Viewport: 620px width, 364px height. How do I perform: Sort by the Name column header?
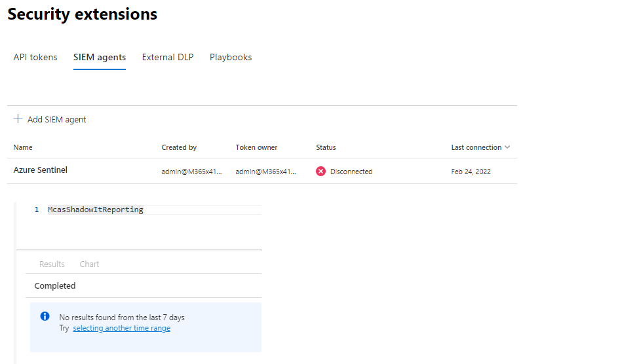23,147
